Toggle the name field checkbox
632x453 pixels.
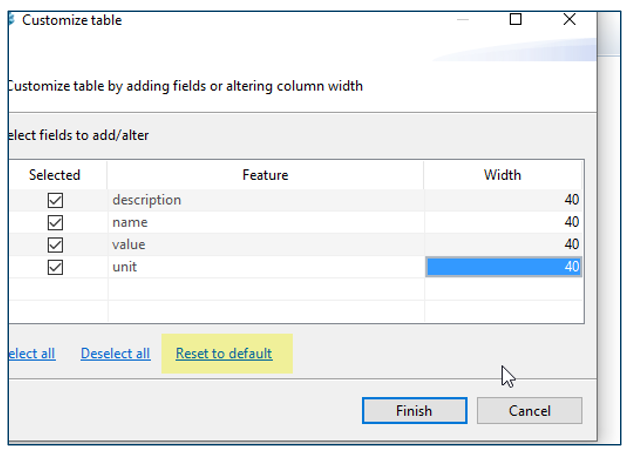coord(55,222)
